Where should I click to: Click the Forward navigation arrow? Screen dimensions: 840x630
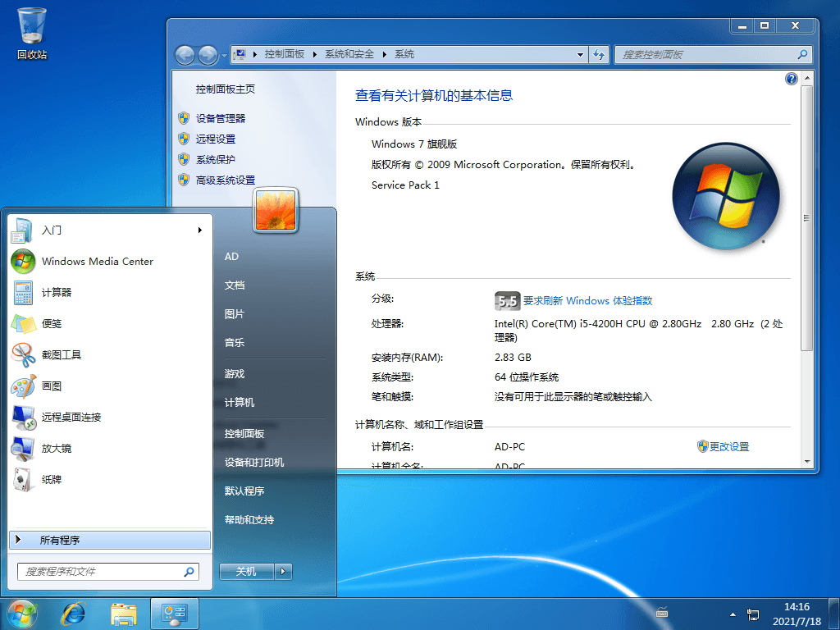tap(208, 55)
